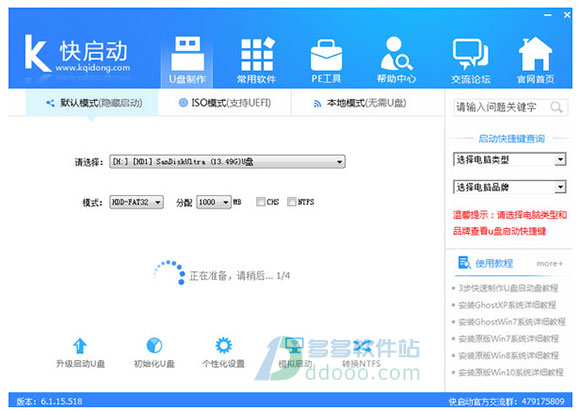580x411 pixels.
Task: Open 个性化设置 gear icon
Action: [223, 346]
